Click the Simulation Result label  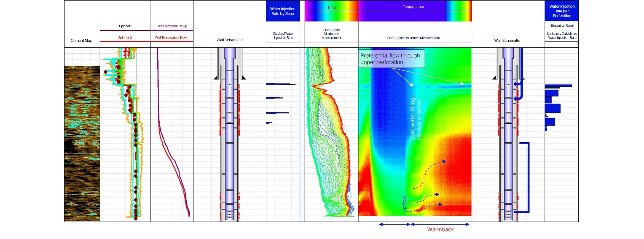(x=562, y=26)
